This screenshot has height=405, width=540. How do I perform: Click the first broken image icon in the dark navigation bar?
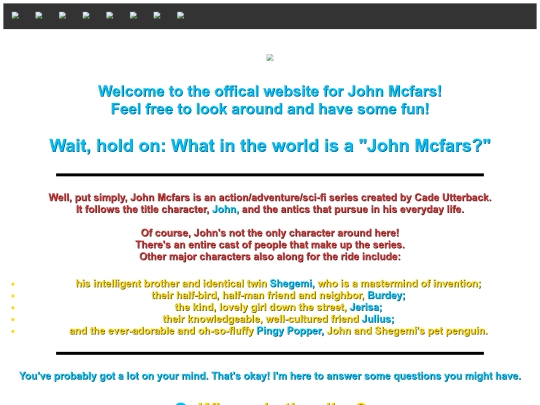point(15,15)
